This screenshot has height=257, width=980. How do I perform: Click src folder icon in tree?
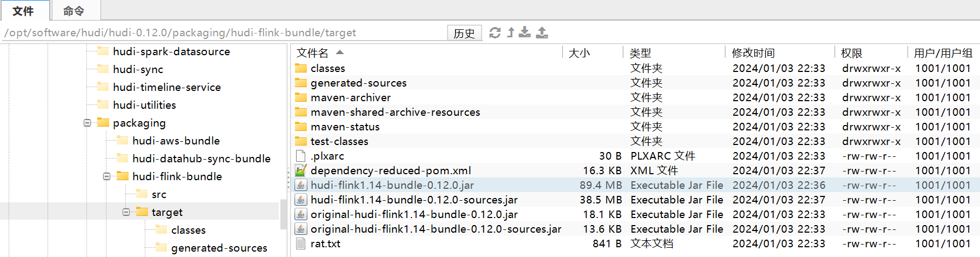tap(142, 194)
